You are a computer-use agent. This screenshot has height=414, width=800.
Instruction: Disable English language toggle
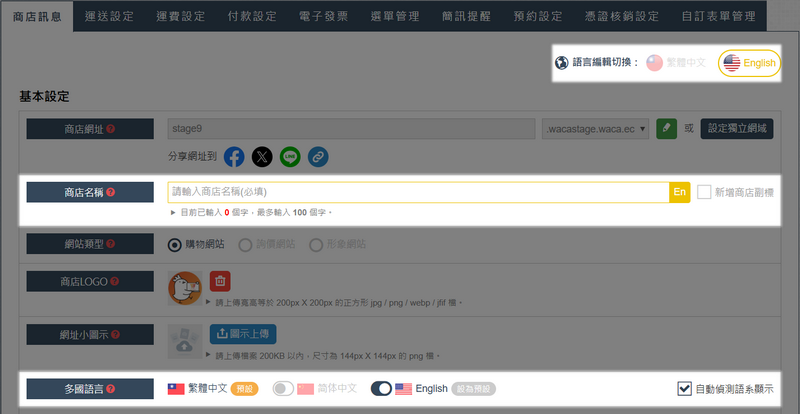[381, 389]
